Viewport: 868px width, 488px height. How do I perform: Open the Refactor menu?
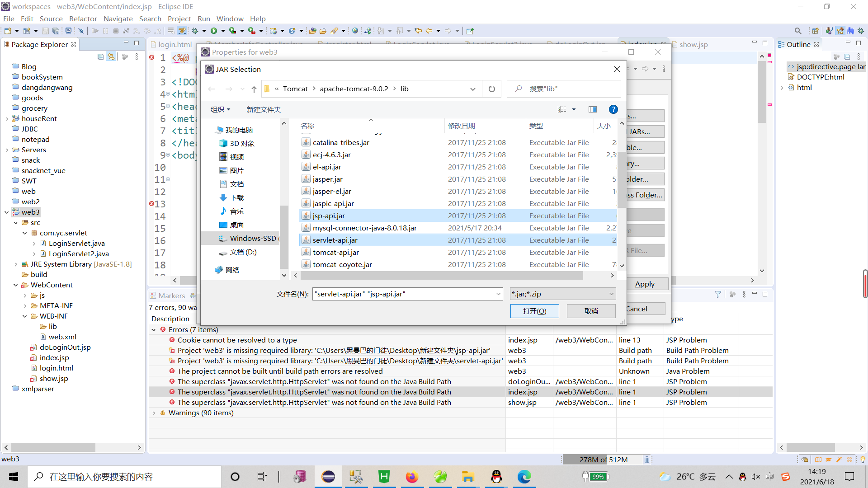click(83, 19)
